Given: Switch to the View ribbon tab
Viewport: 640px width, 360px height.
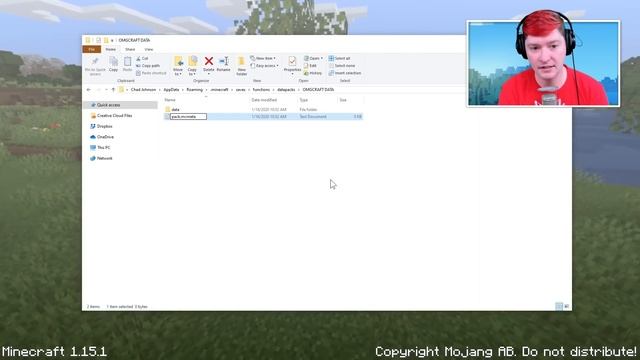Looking at the screenshot, I should (x=149, y=49).
